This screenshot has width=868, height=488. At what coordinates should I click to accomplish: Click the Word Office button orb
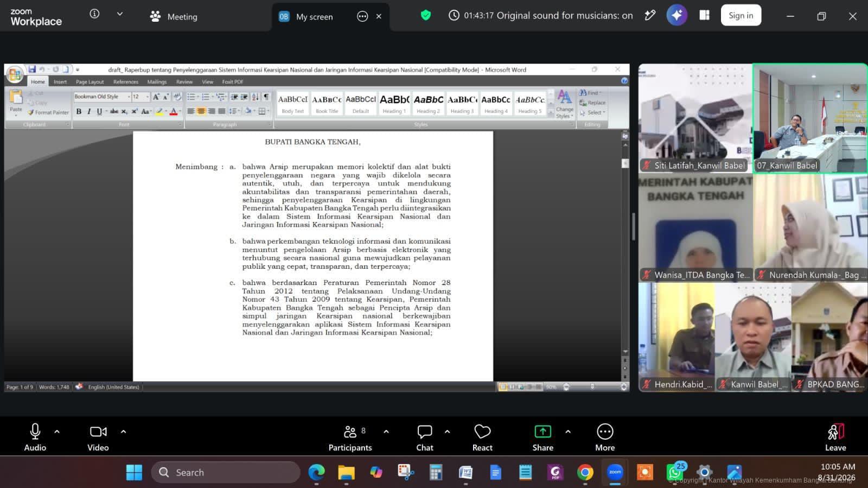[15, 74]
